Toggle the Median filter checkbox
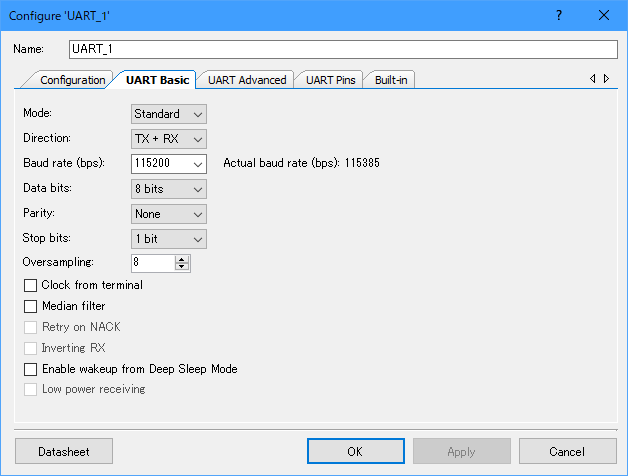628x476 pixels. tap(31, 306)
